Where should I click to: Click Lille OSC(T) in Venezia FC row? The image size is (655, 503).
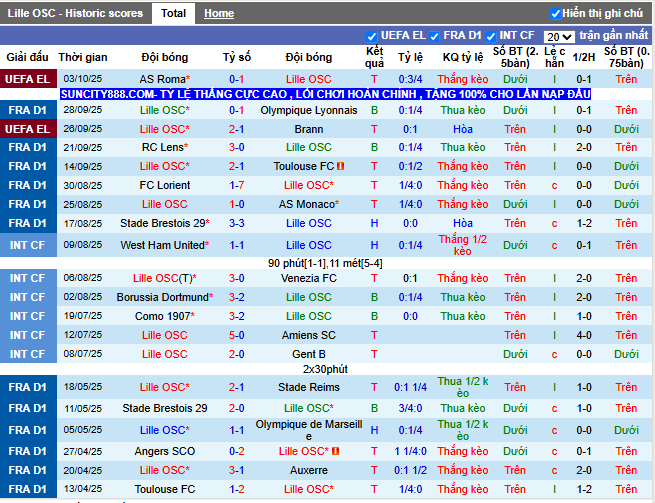tap(165, 278)
